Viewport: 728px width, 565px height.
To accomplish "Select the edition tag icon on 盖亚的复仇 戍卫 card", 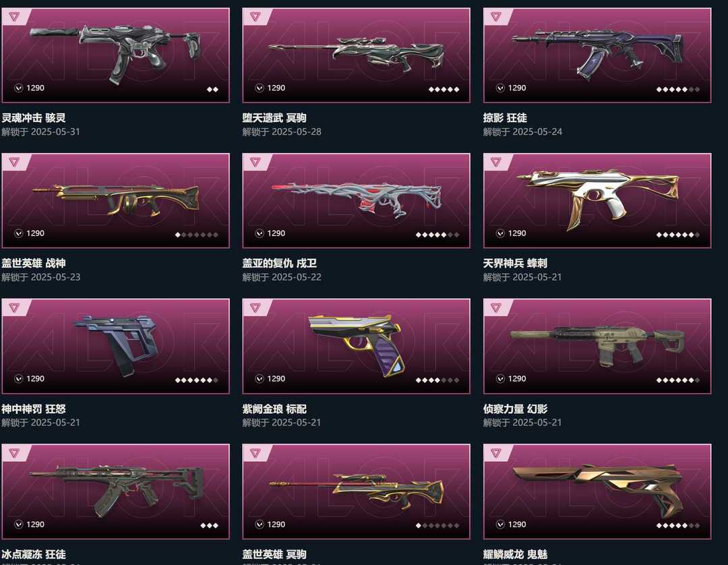I will (x=255, y=162).
